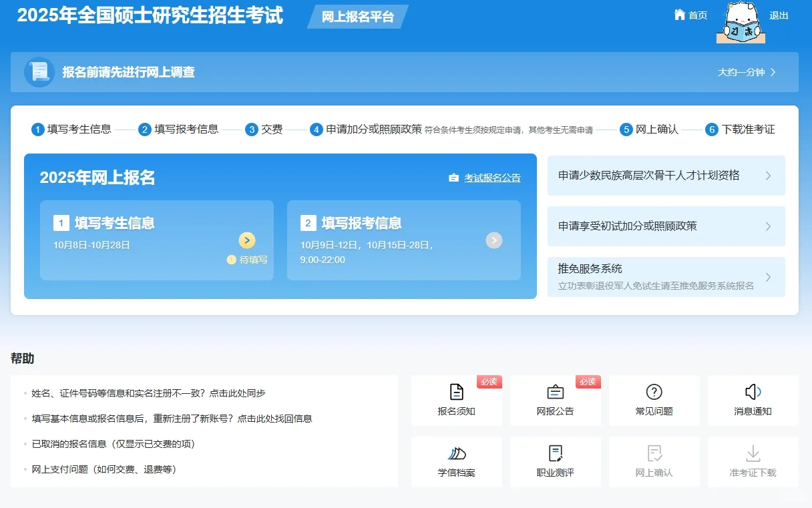Open the 考试报名公告 announcement link
This screenshot has height=508, width=812.
(493, 177)
